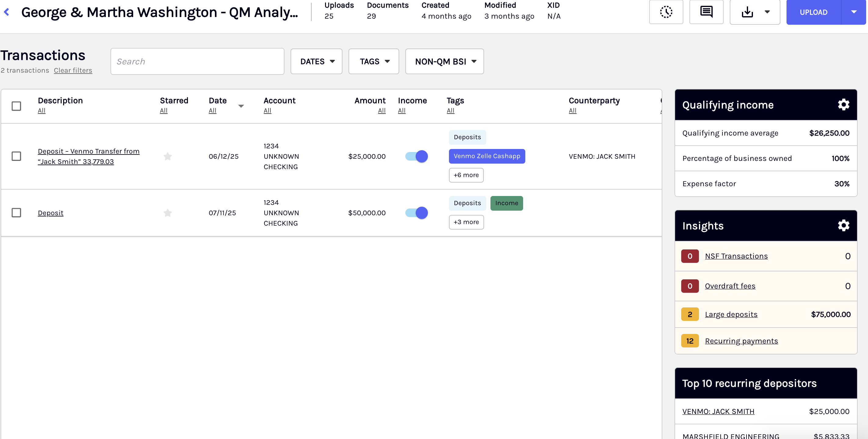
Task: Open the history clock icon
Action: [x=666, y=12]
